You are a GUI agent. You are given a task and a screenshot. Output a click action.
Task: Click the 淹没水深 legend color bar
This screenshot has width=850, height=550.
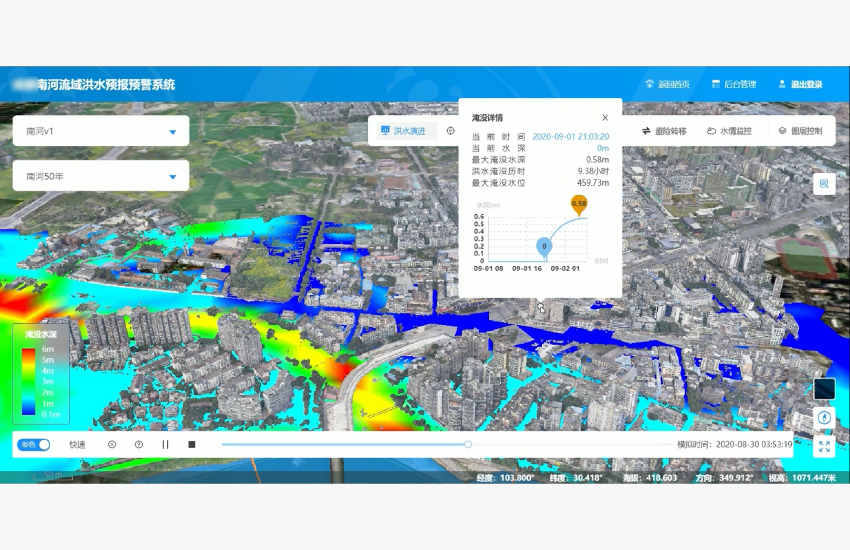(29, 382)
